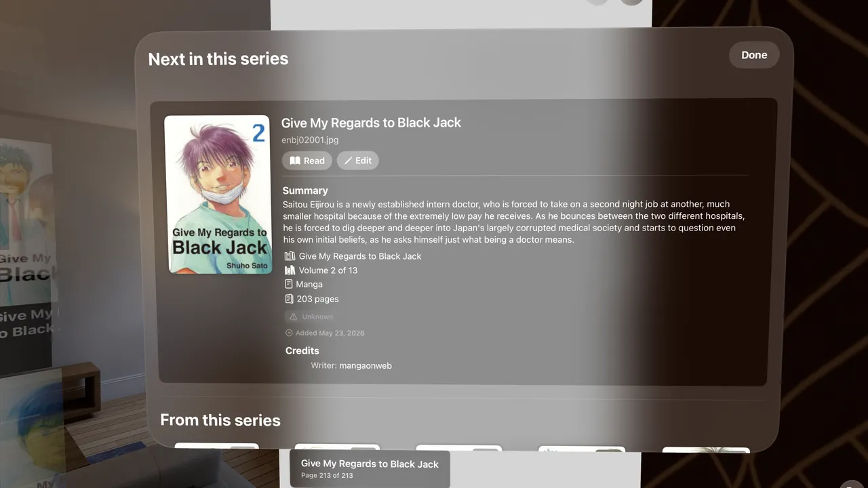This screenshot has height=488, width=868.
Task: Click the Credits heading
Action: click(302, 351)
